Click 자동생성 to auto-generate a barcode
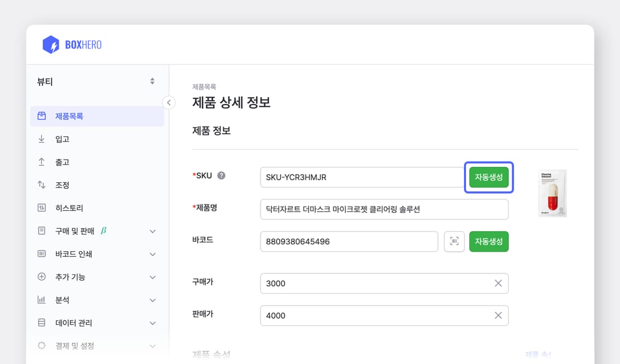Screen dimensions: 620x364 click(488, 241)
